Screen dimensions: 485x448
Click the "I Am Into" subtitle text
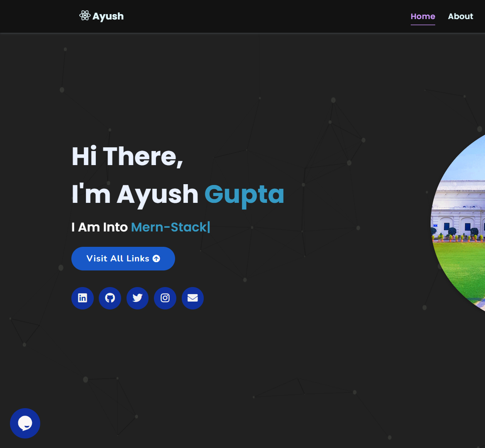click(x=100, y=227)
